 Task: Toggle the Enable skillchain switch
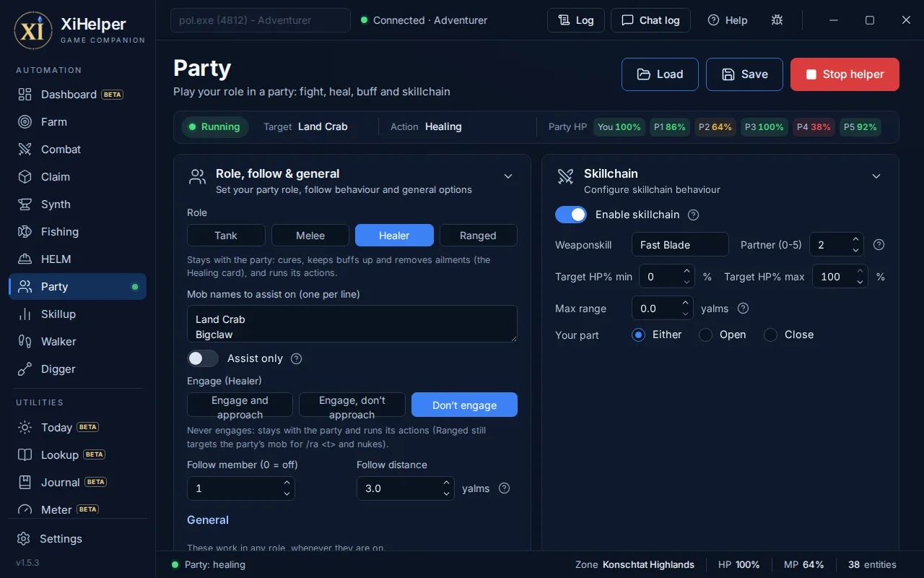coord(571,215)
